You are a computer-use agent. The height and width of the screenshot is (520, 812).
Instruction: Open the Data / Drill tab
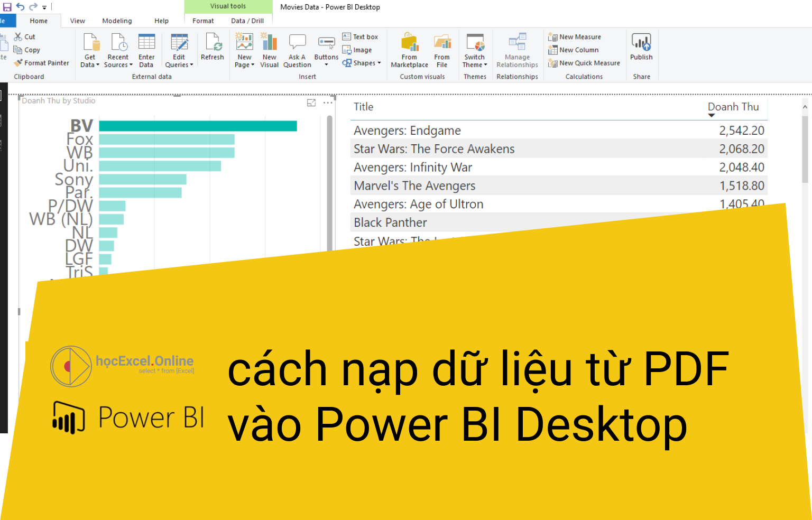tap(247, 21)
